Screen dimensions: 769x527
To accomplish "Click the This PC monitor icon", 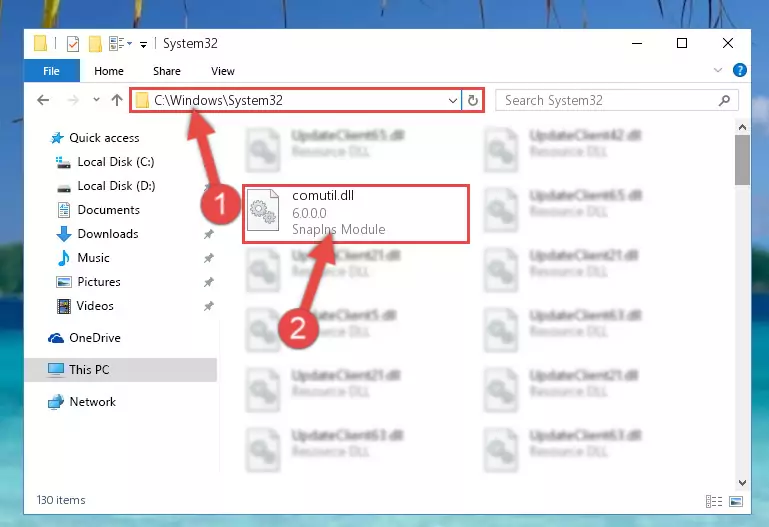I will point(56,370).
